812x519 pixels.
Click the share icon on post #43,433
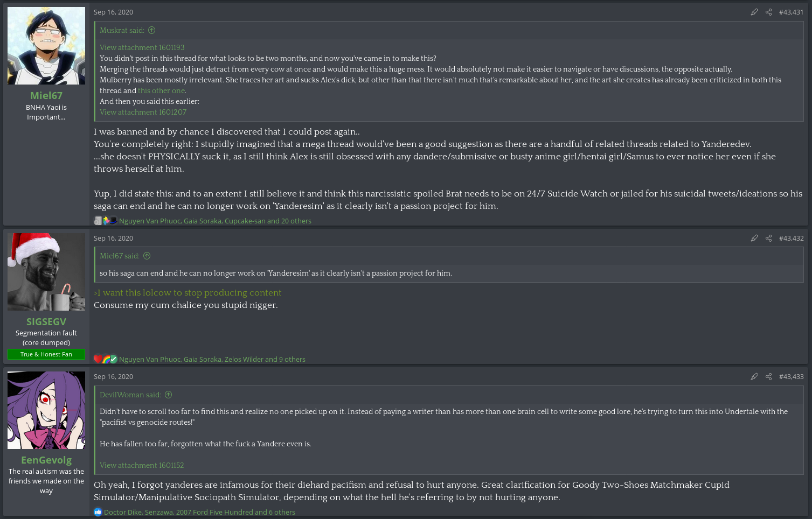pyautogui.click(x=769, y=376)
